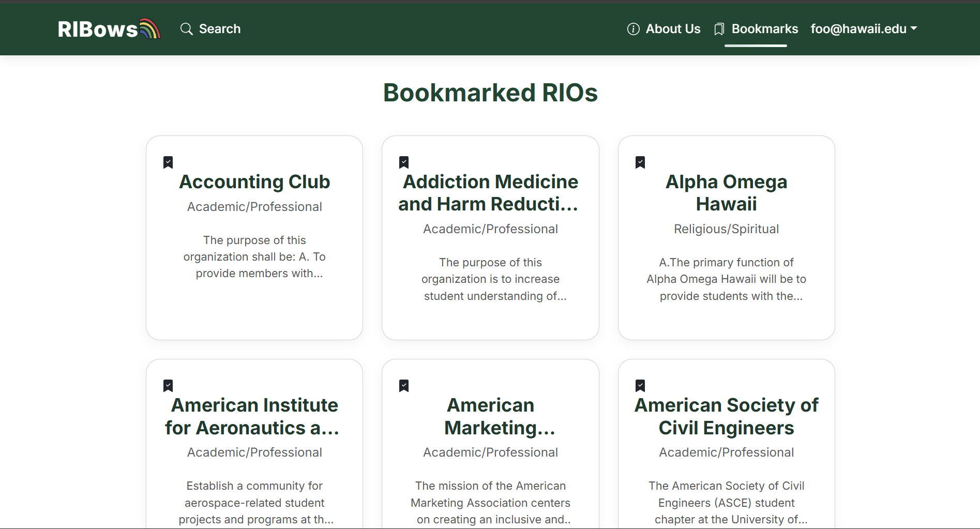Remove bookmark from Accounting Club card
The height and width of the screenshot is (529, 980).
168,162
